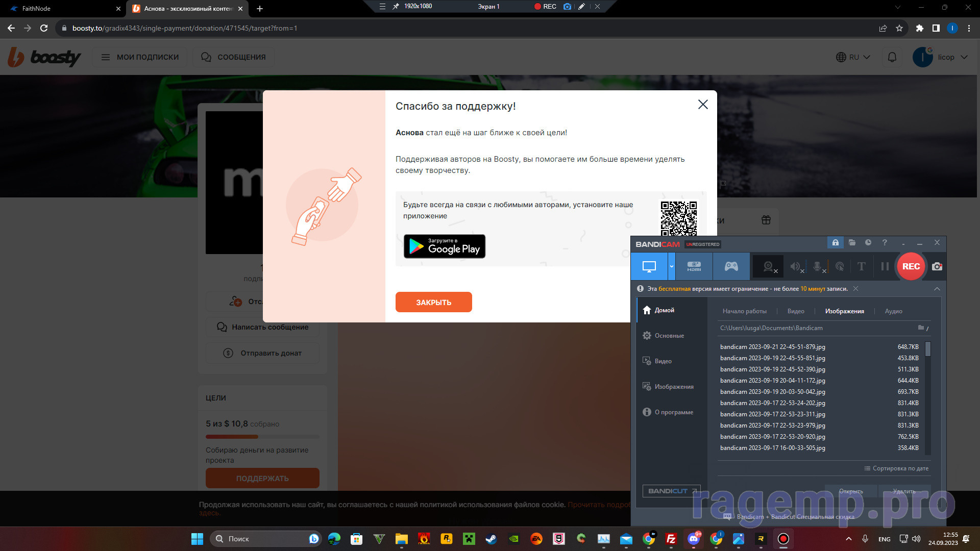Click Написать сообщение button
This screenshot has height=551, width=980.
(x=262, y=327)
